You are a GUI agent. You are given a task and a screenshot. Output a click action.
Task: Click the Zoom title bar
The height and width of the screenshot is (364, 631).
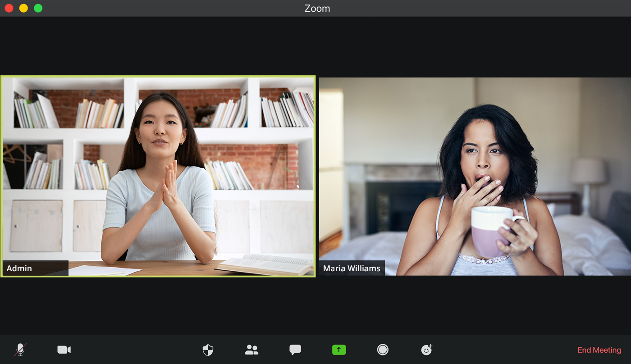pos(317,8)
